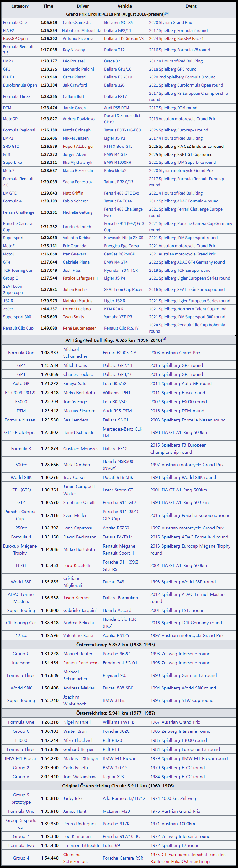Open the red Patrice Lafargue link
This screenshot has height=868, width=238.
coord(77,279)
